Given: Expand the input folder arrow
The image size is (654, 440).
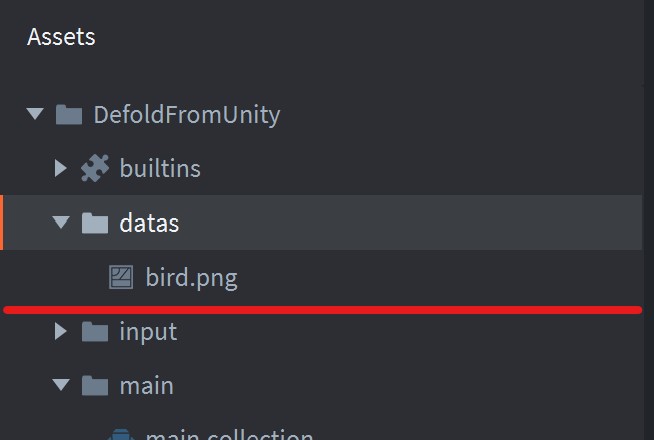Looking at the screenshot, I should (x=61, y=331).
